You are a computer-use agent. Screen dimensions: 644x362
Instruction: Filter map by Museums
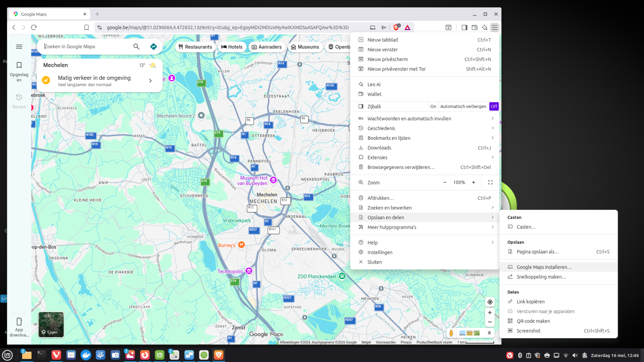pyautogui.click(x=305, y=47)
